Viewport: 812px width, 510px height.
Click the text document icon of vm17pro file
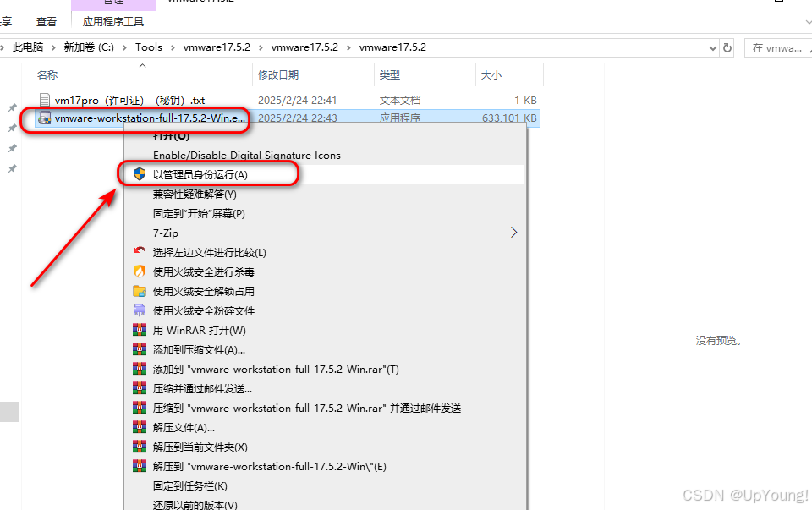pyautogui.click(x=45, y=100)
